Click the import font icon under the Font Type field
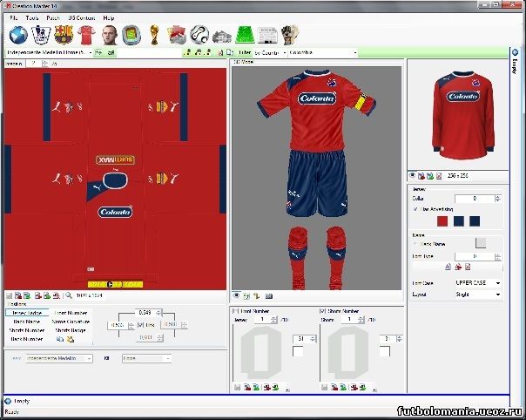 458,267
